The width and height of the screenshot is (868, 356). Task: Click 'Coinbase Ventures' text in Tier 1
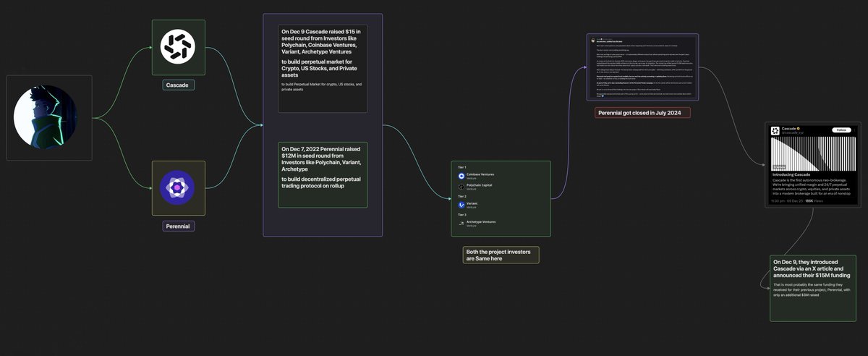click(480, 174)
